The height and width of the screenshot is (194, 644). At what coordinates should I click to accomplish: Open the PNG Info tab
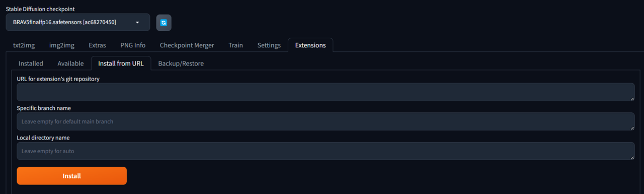(x=133, y=45)
